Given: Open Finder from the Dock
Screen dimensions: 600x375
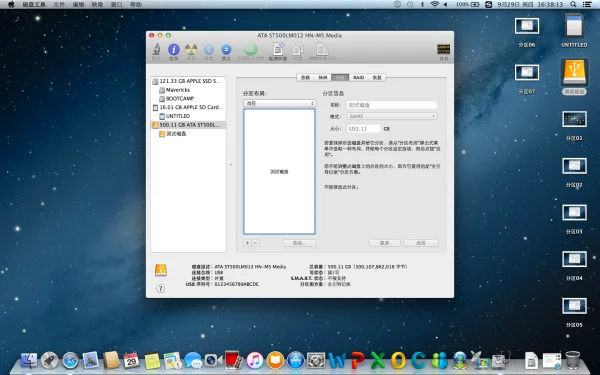Looking at the screenshot, I should [x=29, y=360].
